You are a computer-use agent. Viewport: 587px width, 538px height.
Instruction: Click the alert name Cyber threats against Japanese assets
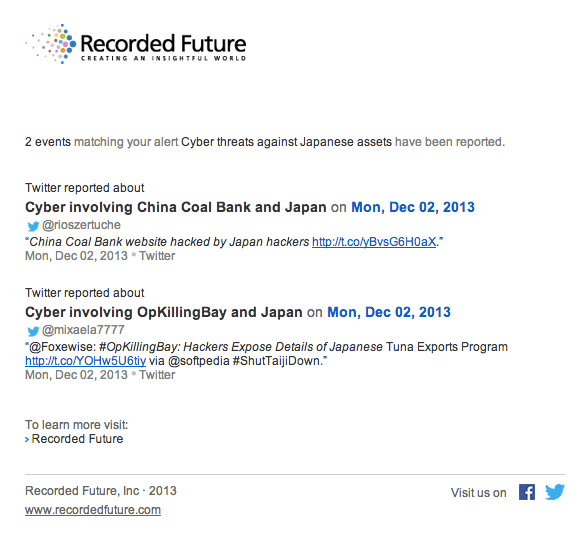pyautogui.click(x=286, y=142)
